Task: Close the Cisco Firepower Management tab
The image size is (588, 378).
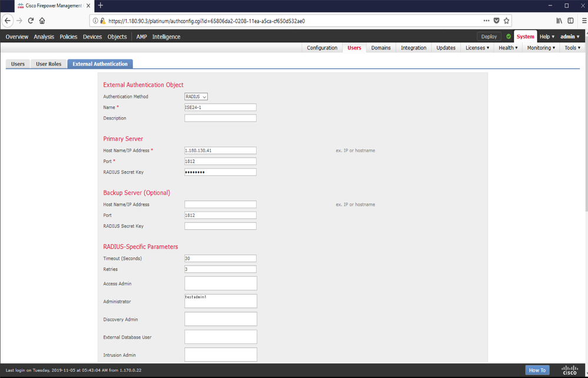Action: [88, 6]
